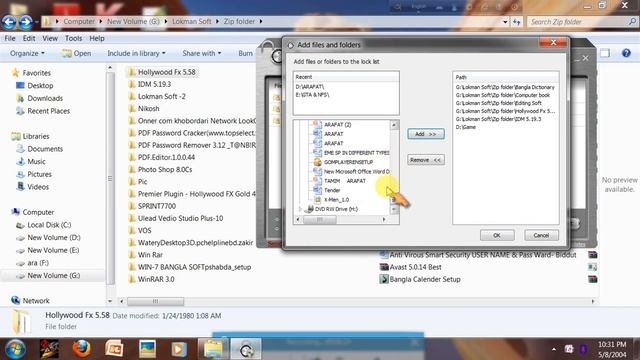640x360 pixels.
Task: Select Editing Soft path entry
Action: tap(499, 103)
